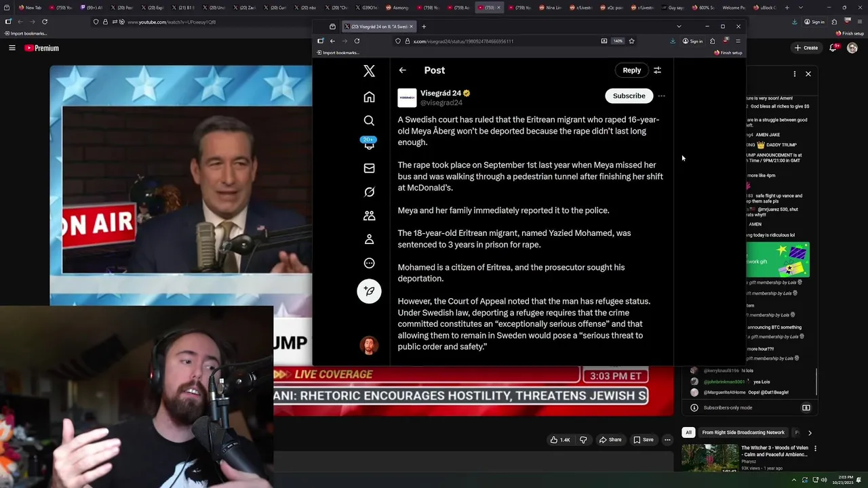Open YouTube account avatar menu

click(852, 48)
